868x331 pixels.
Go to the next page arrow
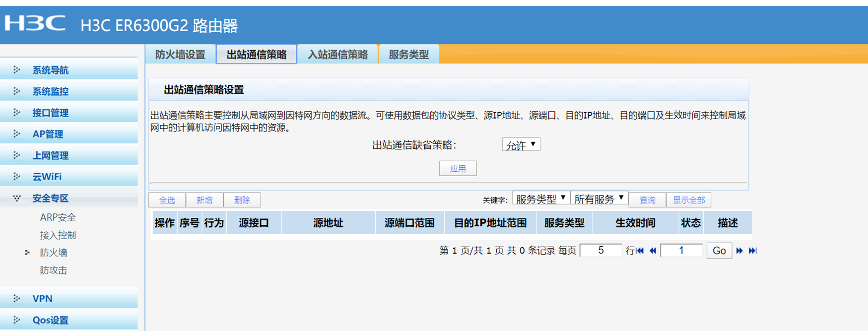[x=739, y=251]
